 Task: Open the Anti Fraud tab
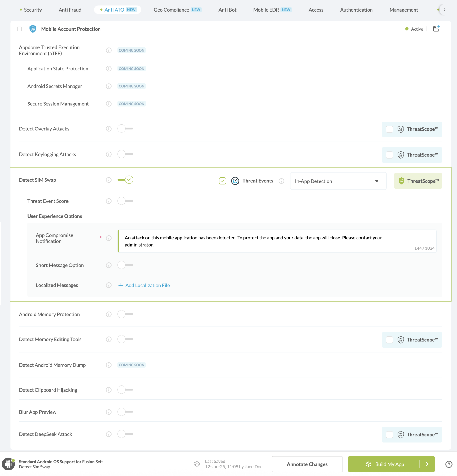(70, 10)
